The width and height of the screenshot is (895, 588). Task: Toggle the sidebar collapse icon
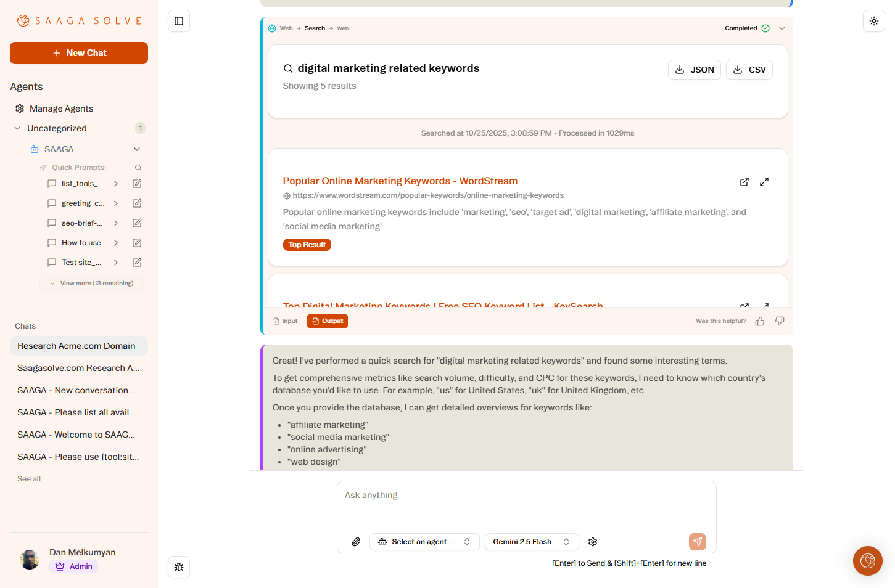click(179, 20)
